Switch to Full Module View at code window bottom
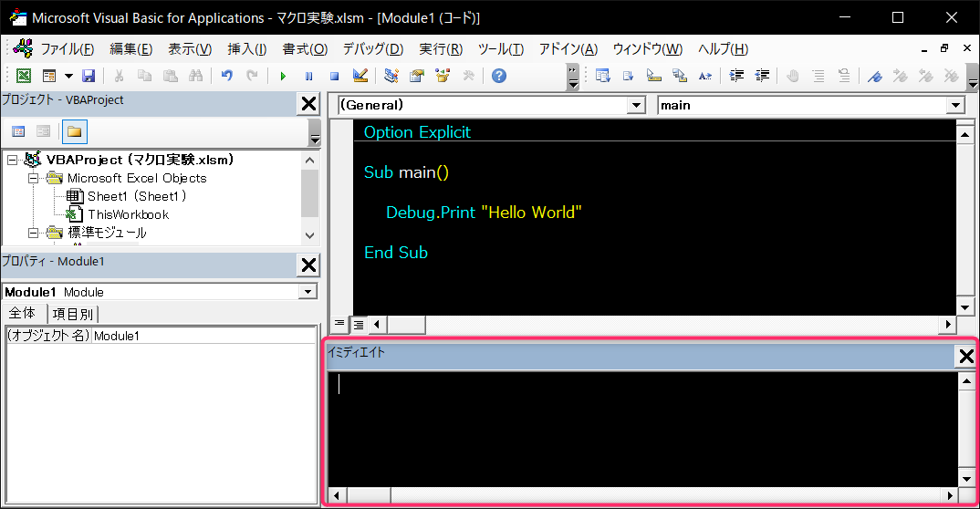The height and width of the screenshot is (509, 980). pos(358,324)
